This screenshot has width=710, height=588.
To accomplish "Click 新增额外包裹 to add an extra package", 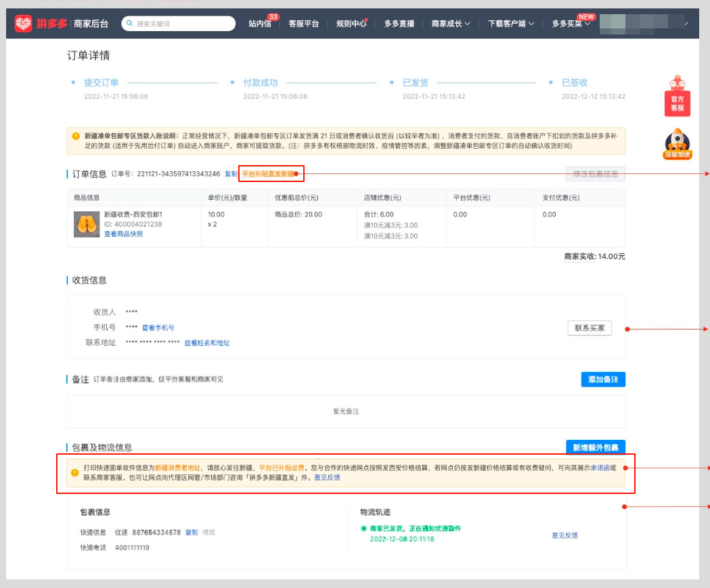I will coord(594,447).
